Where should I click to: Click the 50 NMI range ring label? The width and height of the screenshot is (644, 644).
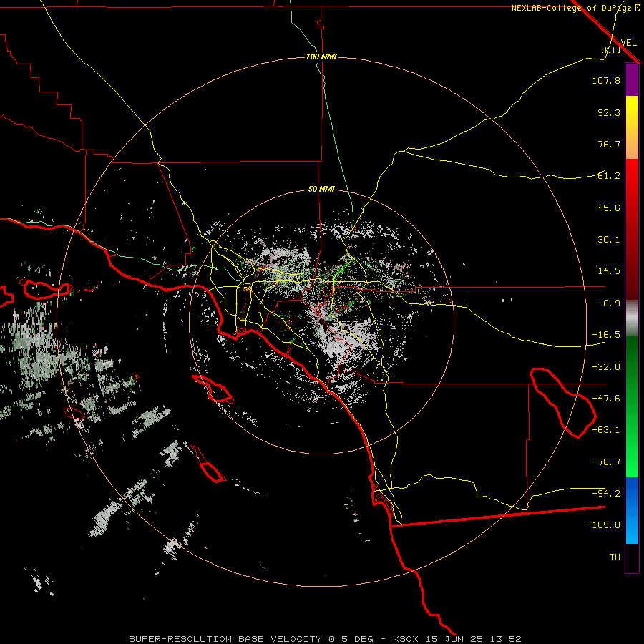(x=321, y=190)
